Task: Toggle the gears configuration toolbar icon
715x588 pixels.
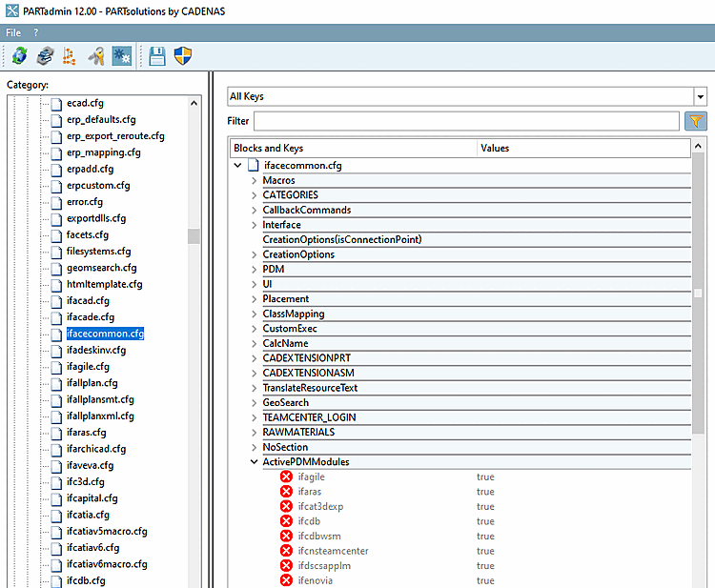Action: click(122, 56)
